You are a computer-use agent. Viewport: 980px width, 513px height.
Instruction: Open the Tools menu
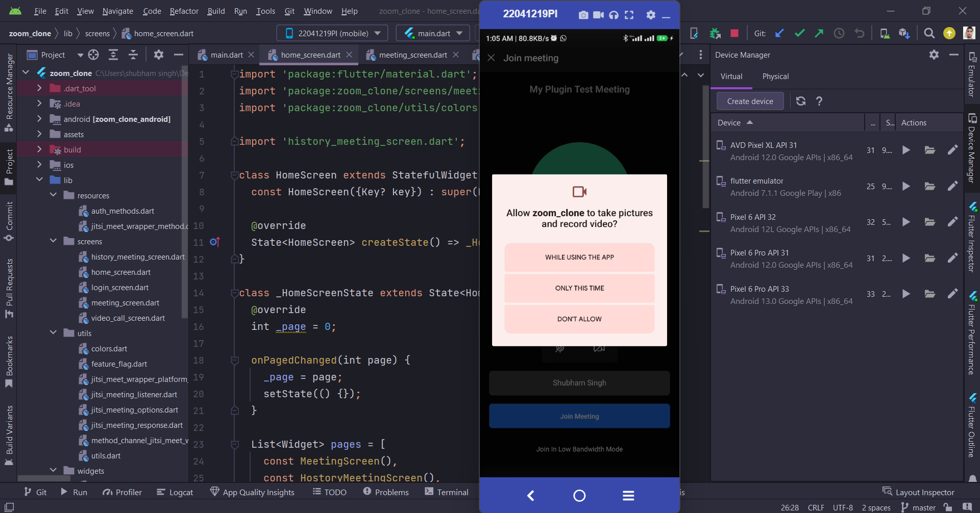click(x=265, y=11)
